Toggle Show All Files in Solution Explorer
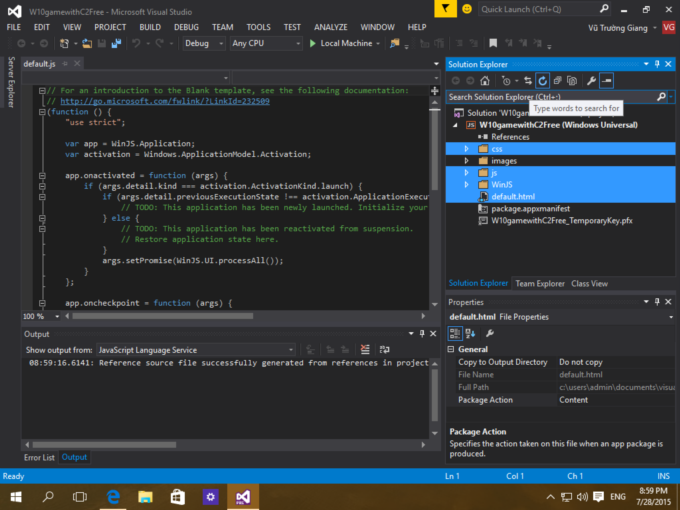Viewport: 680px width, 510px height. (572, 81)
